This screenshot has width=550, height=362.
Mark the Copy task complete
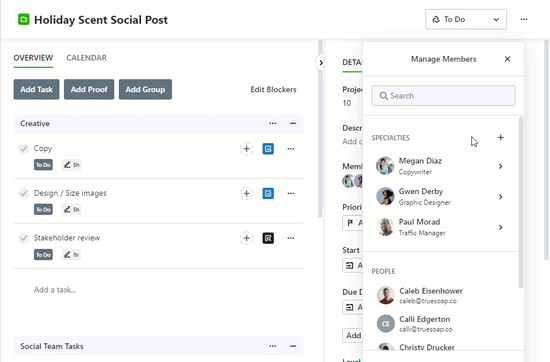24,149
